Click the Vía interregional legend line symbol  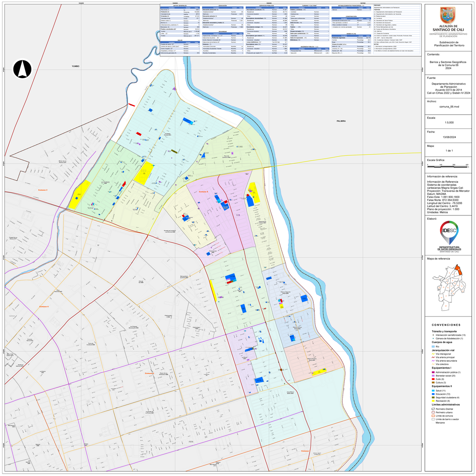(x=433, y=354)
